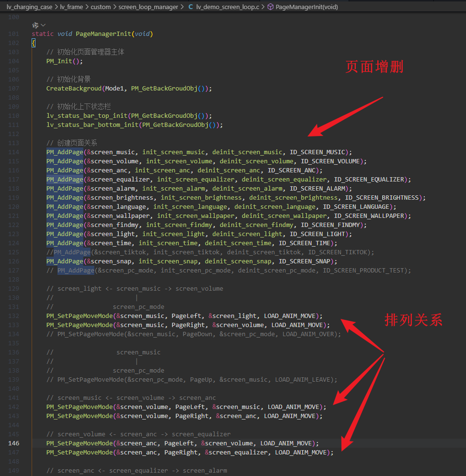
Task: Click the AI sparkle icon above PageManagerInit
Action: (x=35, y=25)
